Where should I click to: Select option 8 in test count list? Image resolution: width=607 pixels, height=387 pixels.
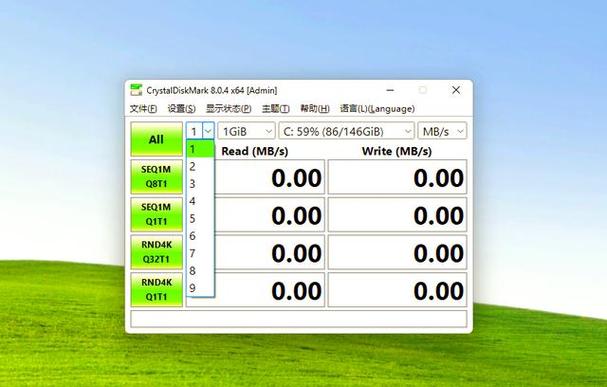200,271
